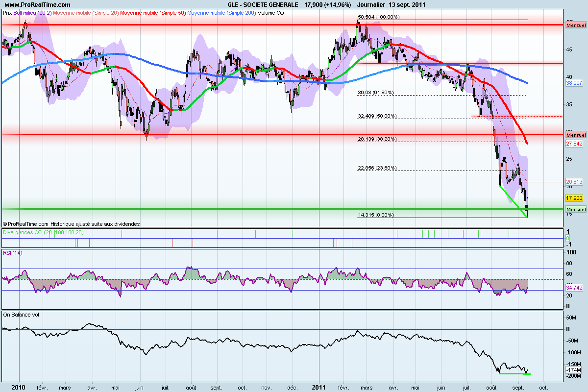Select Prix in the chart legend
The width and height of the screenshot is (588, 392).
coord(8,13)
